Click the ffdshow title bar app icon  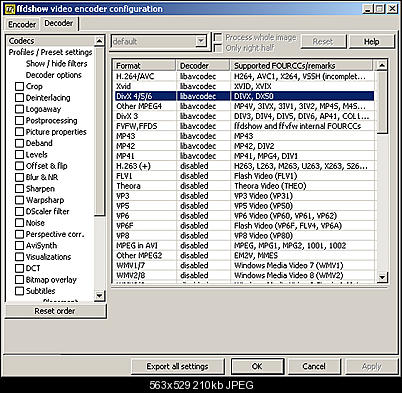pos(10,9)
